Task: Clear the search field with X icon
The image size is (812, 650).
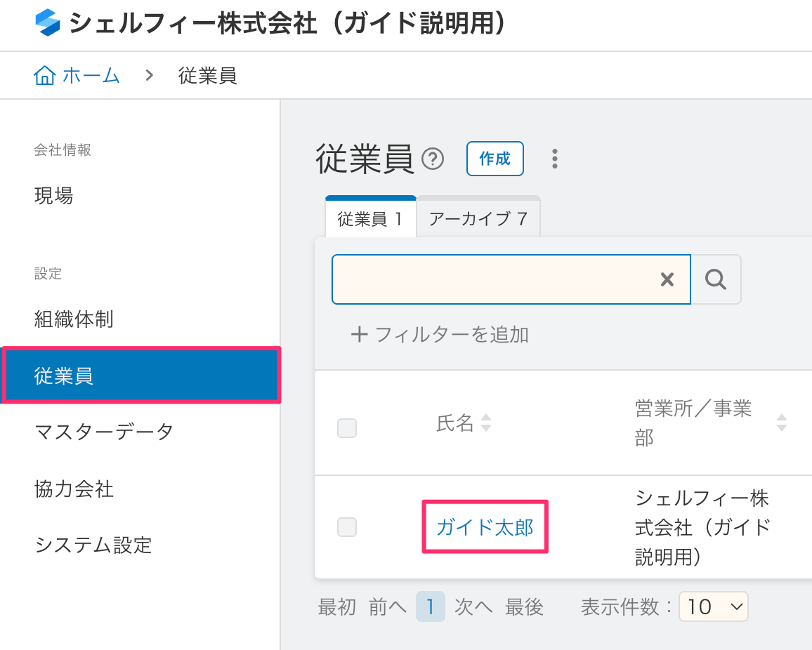Action: (x=667, y=279)
